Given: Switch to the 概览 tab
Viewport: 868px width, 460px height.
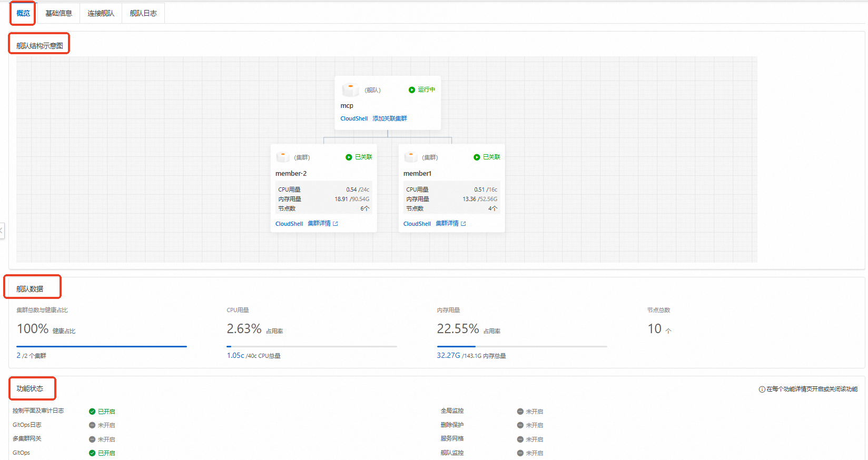Looking at the screenshot, I should point(23,13).
